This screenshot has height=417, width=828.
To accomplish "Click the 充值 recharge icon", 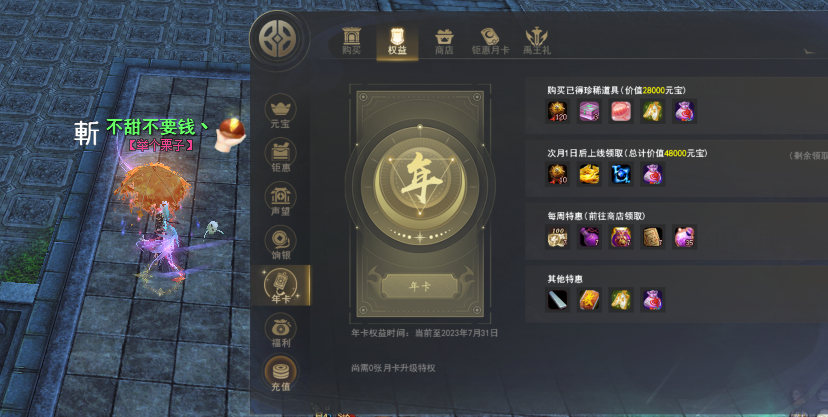I will point(280,373).
